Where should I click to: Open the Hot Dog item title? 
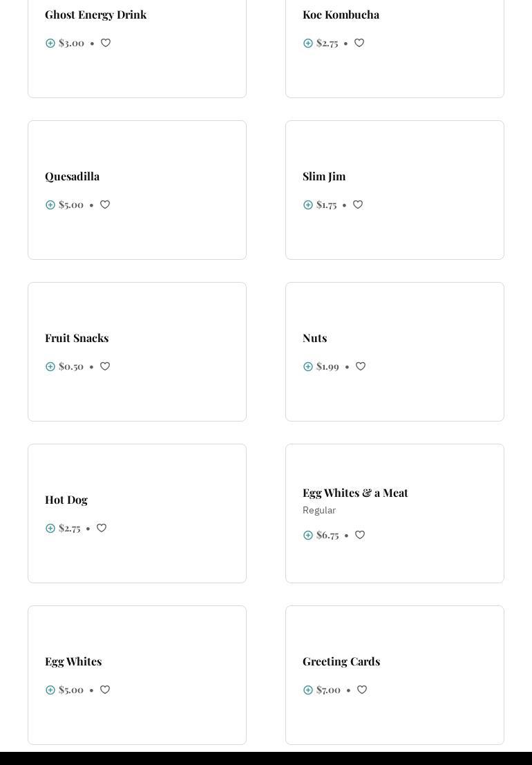pyautogui.click(x=66, y=500)
